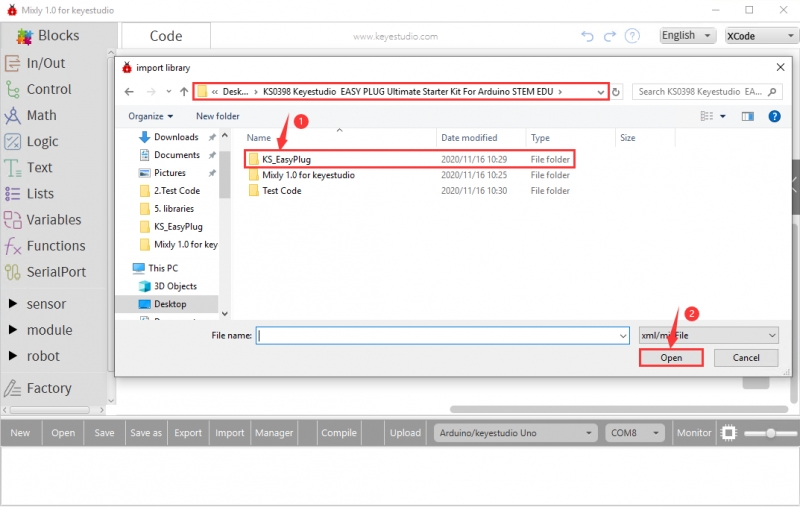This screenshot has width=800, height=507.
Task: Adjust the zoom slider in bottom toolbar
Action: [770, 433]
